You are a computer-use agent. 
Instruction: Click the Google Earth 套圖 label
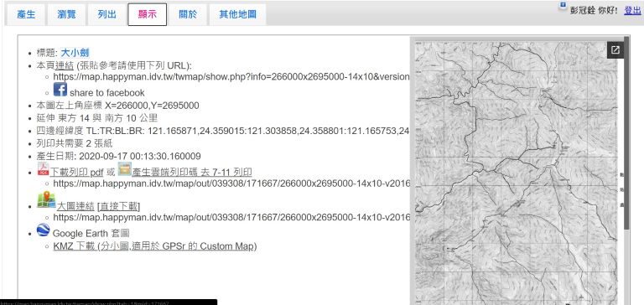tap(91, 234)
